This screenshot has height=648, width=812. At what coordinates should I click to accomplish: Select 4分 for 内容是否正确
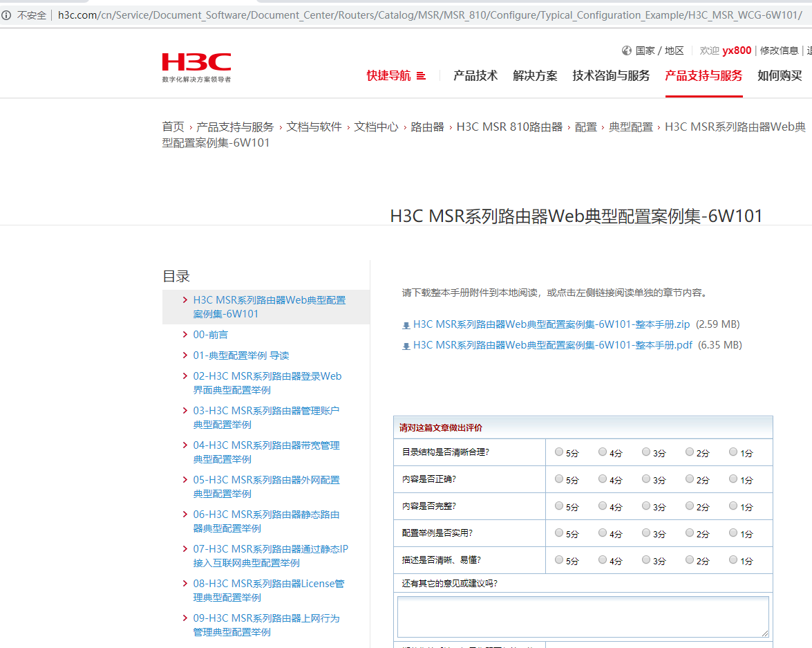click(x=603, y=479)
